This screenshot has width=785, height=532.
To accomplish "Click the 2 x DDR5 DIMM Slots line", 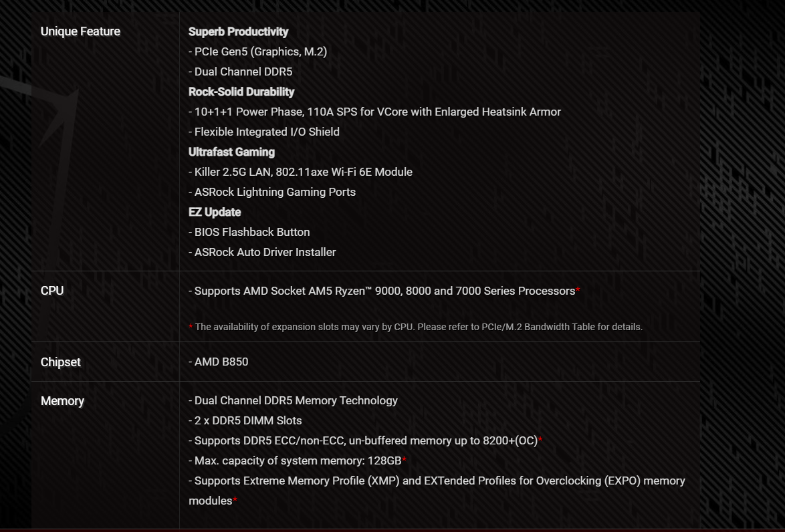I will [245, 420].
